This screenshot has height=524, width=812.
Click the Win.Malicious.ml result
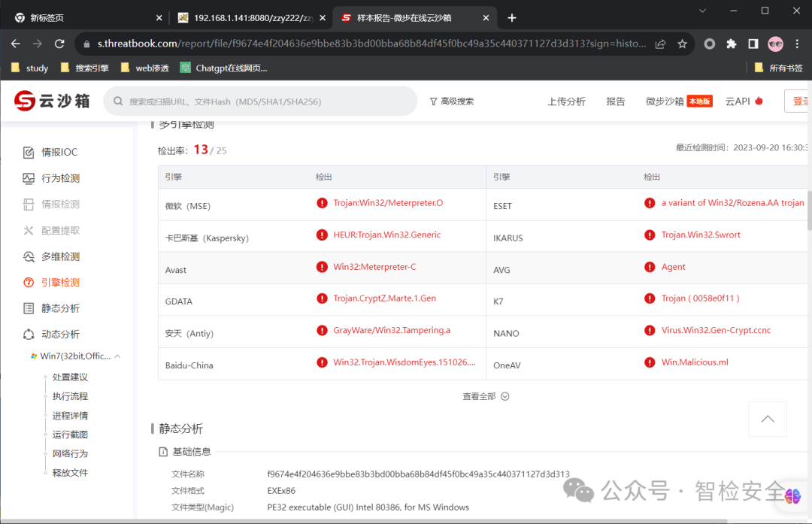pyautogui.click(x=695, y=362)
